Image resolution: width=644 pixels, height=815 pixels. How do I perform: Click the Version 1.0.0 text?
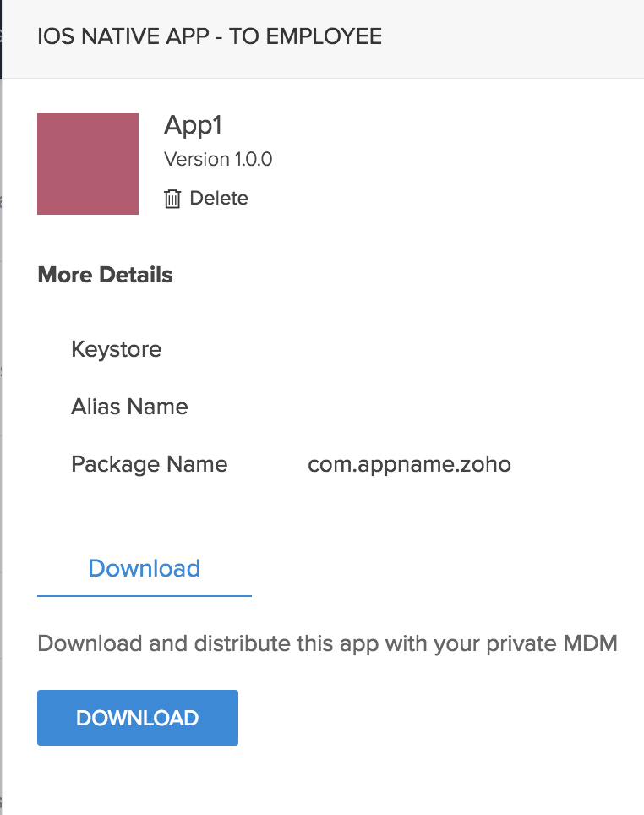click(218, 159)
